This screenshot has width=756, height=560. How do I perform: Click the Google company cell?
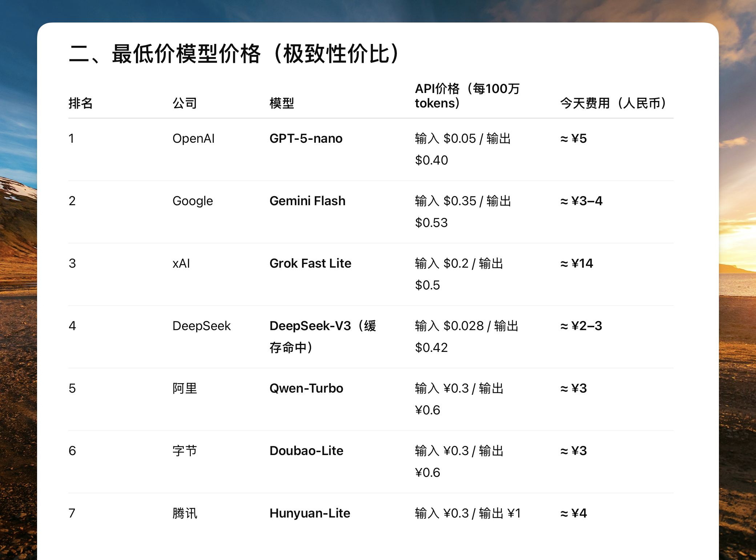(x=193, y=201)
